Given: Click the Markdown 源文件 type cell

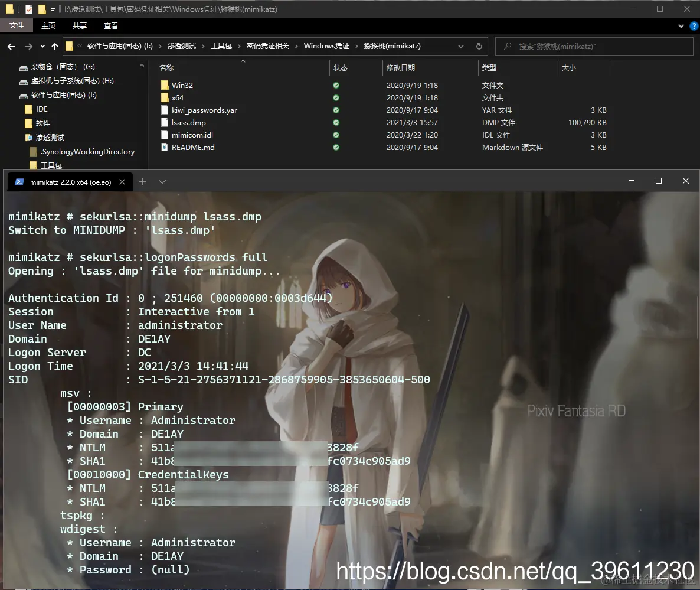Looking at the screenshot, I should [x=512, y=148].
